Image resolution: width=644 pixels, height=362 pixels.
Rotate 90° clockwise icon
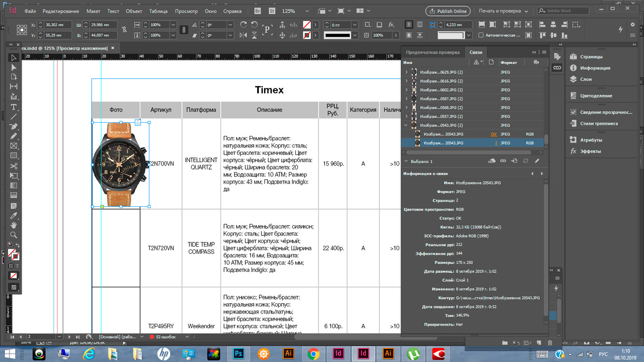[x=243, y=25]
